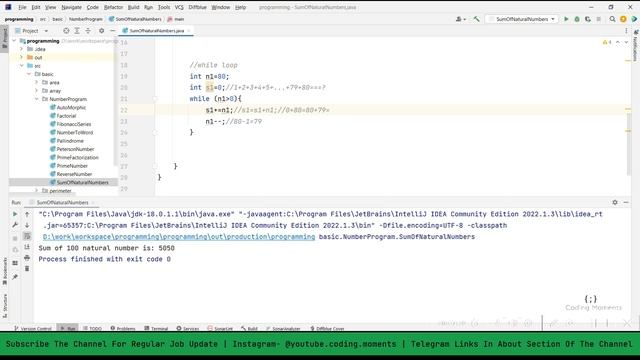Run with Coverage from the top toolbar

coord(588,19)
